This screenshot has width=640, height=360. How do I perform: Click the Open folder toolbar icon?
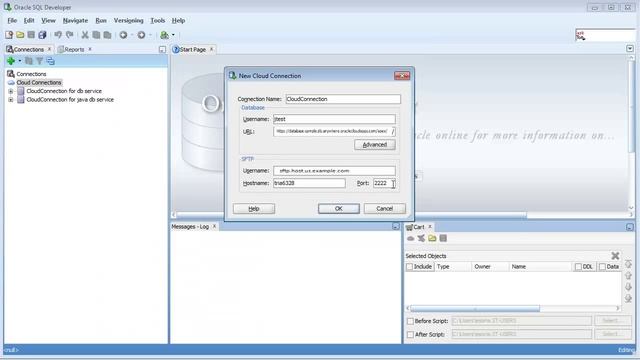pyautogui.click(x=20, y=35)
